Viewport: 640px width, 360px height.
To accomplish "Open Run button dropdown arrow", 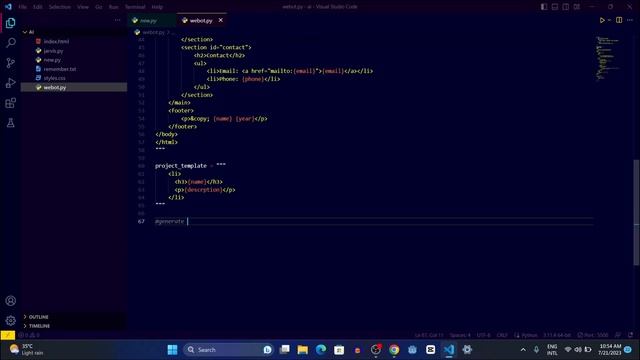I will [x=609, y=20].
